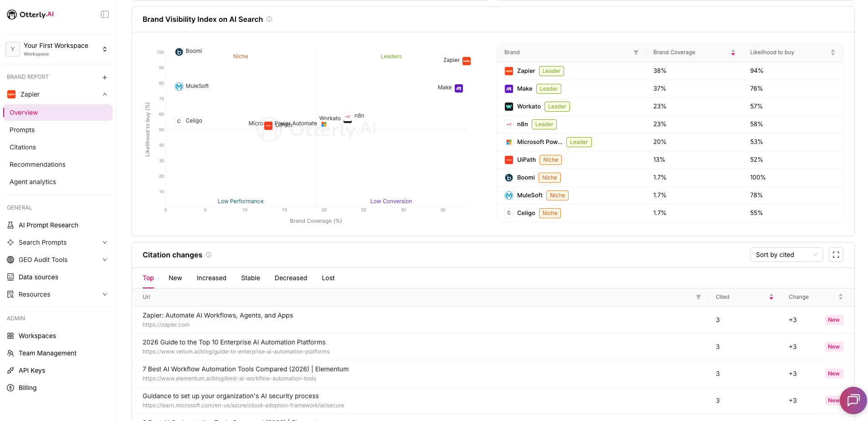Expand GEO Audit Tools menu
Screen dimensions: 868x421
tap(105, 260)
